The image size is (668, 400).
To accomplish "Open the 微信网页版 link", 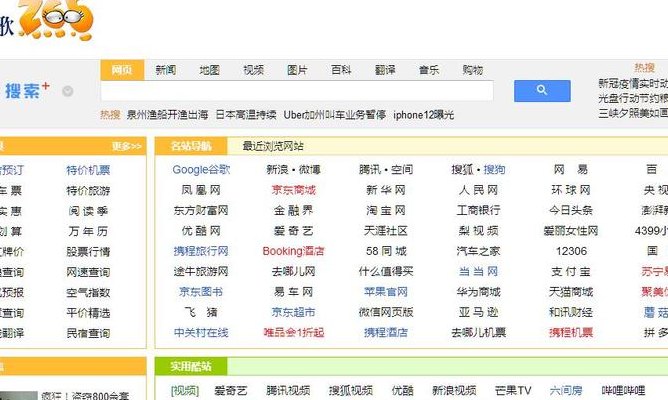I will (386, 312).
